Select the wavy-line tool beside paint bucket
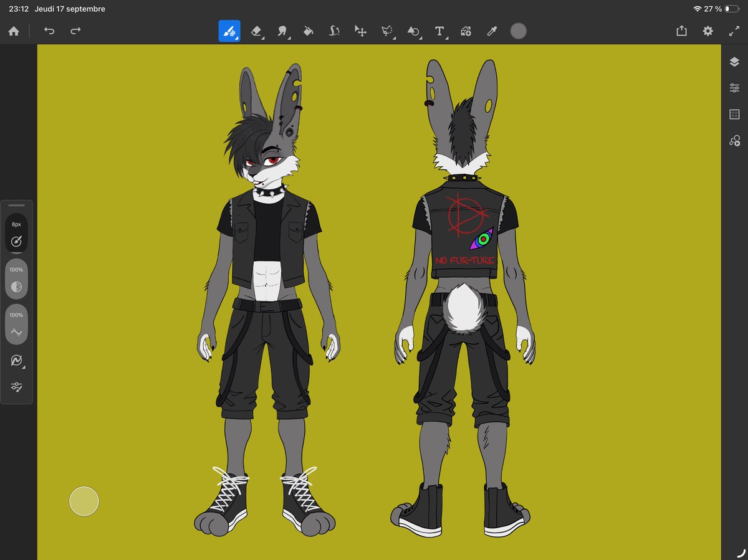The image size is (748, 560). point(334,31)
